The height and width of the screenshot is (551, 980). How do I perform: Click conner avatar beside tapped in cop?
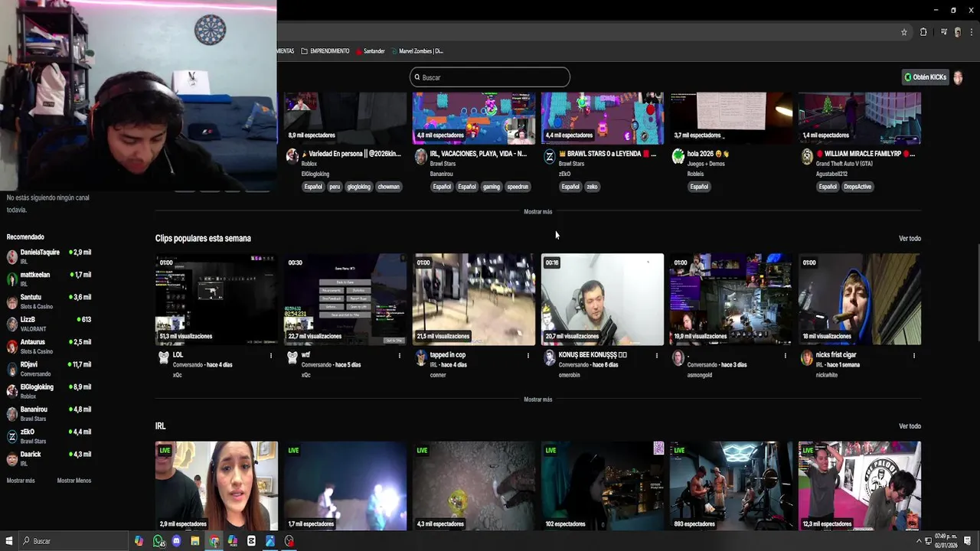(x=420, y=357)
